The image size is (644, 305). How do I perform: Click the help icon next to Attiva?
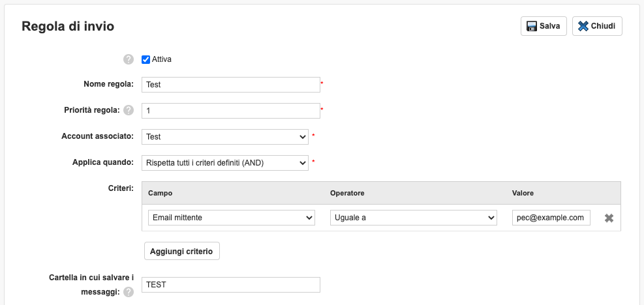click(x=129, y=59)
